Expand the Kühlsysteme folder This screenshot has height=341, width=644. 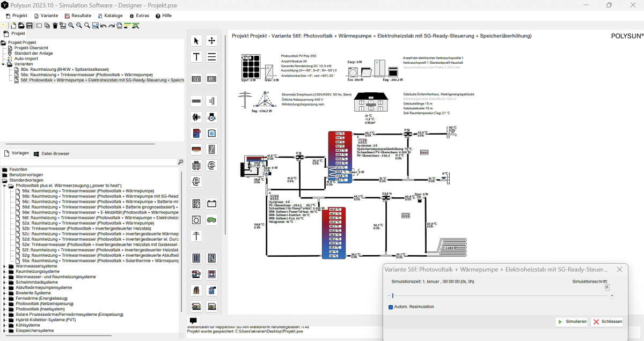(4, 325)
